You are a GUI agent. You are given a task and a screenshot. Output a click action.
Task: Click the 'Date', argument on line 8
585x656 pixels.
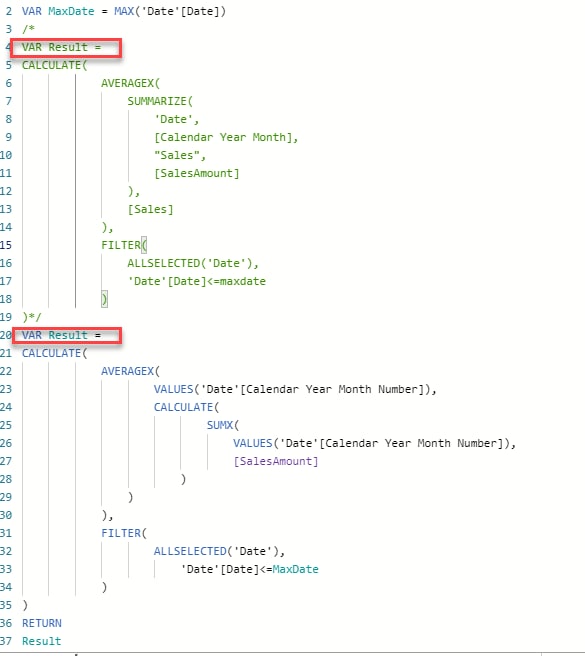[x=177, y=119]
